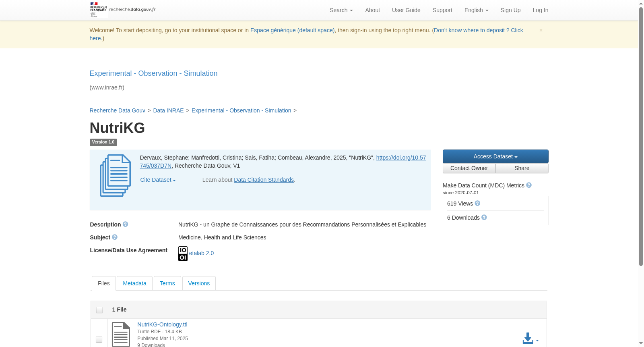Go to Data INRAE breadcrumb

[x=168, y=110]
